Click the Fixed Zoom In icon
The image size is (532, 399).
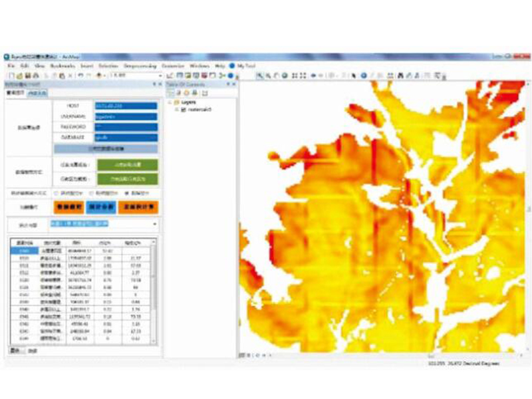[295, 75]
